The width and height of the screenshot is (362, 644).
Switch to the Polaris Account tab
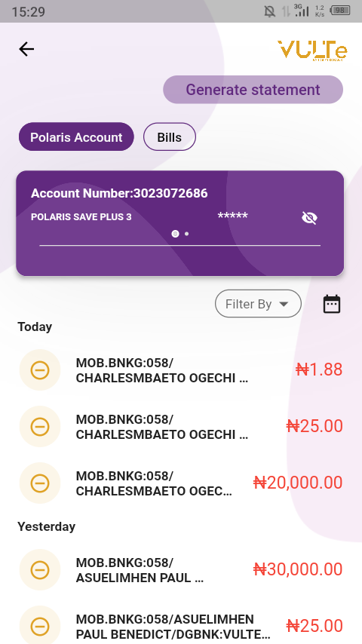pyautogui.click(x=76, y=136)
